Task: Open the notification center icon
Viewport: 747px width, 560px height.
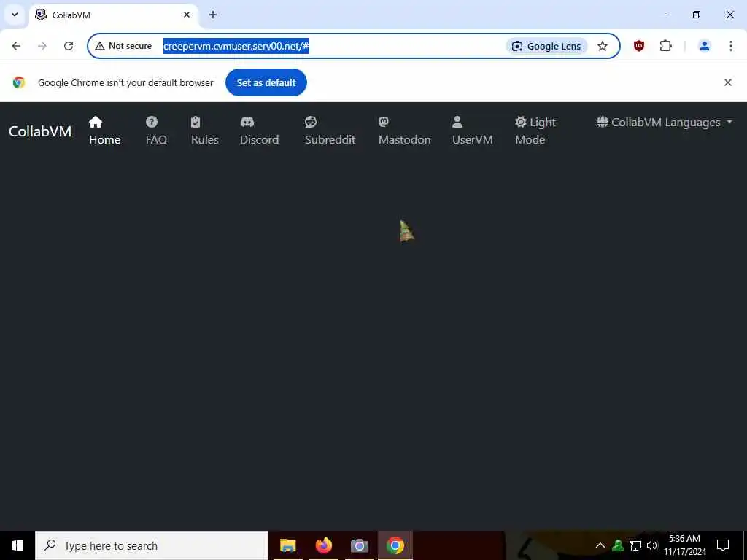Action: tap(723, 545)
